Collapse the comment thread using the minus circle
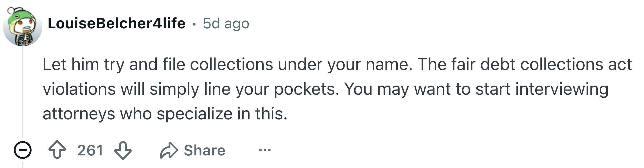The image size is (644, 168). (22, 150)
